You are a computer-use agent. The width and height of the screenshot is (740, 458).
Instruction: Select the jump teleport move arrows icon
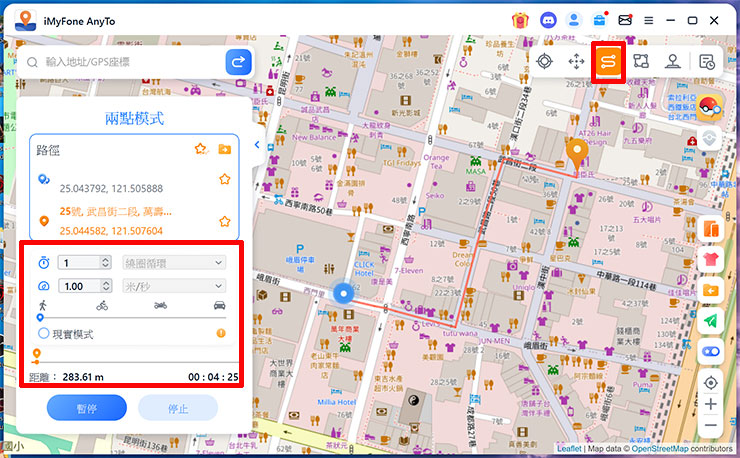coord(576,61)
